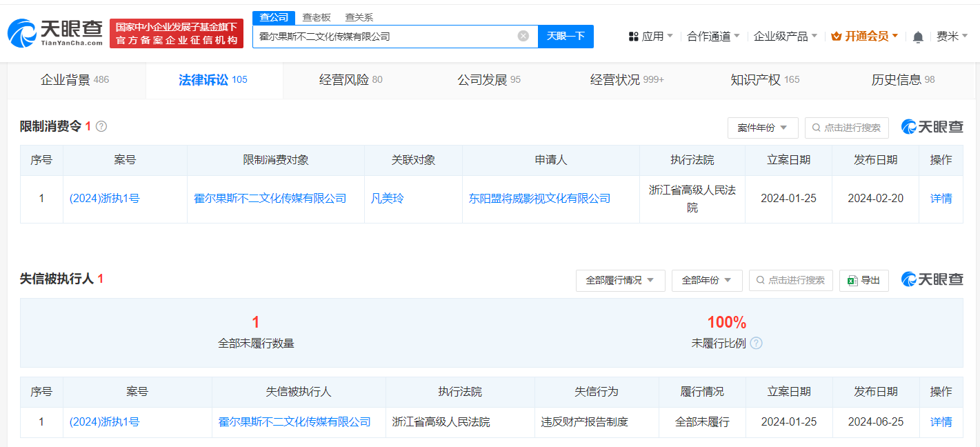
Task: Click the 应用 grid icon in the navbar
Action: click(x=634, y=36)
